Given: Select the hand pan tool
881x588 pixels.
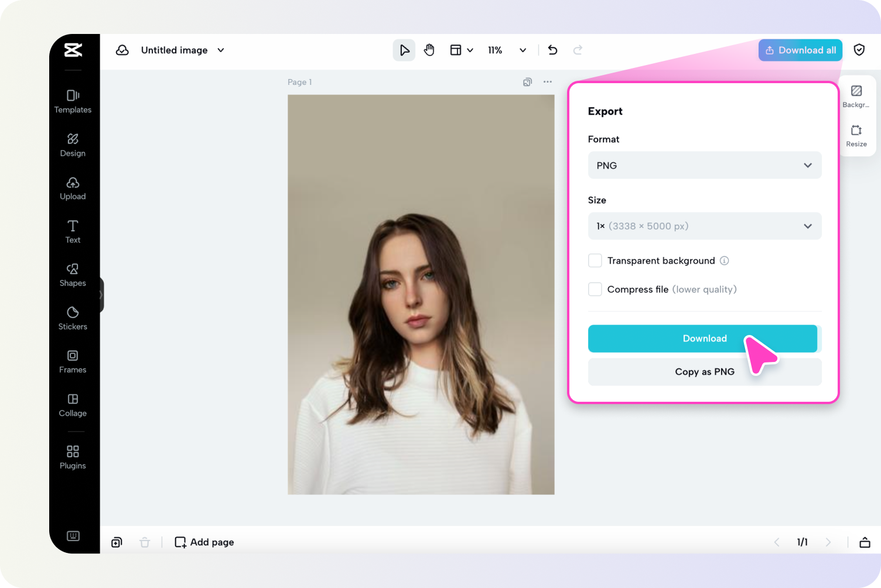Looking at the screenshot, I should tap(429, 50).
